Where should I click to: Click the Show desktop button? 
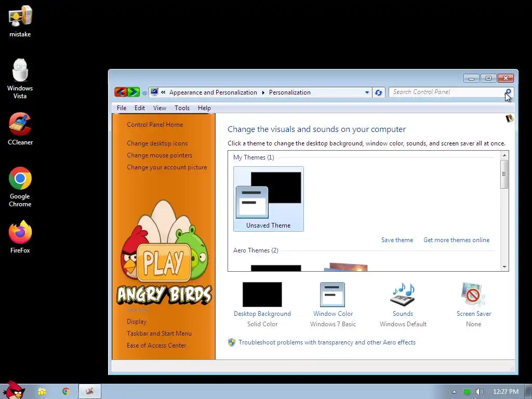coord(528,392)
